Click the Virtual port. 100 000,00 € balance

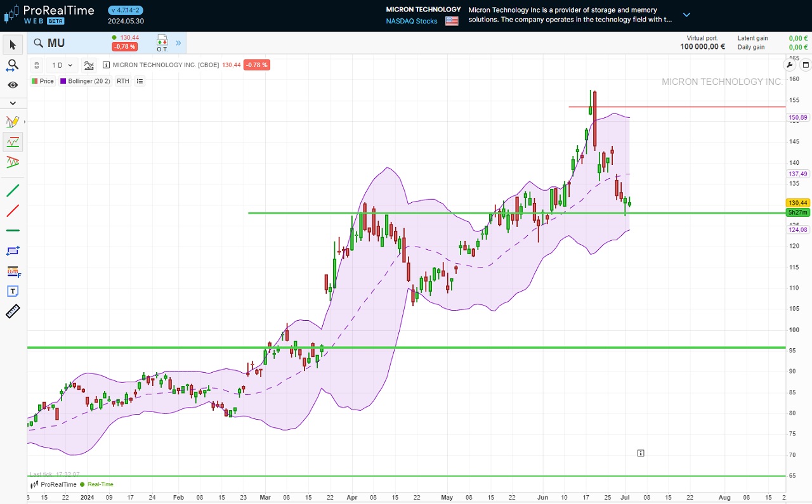pos(702,42)
